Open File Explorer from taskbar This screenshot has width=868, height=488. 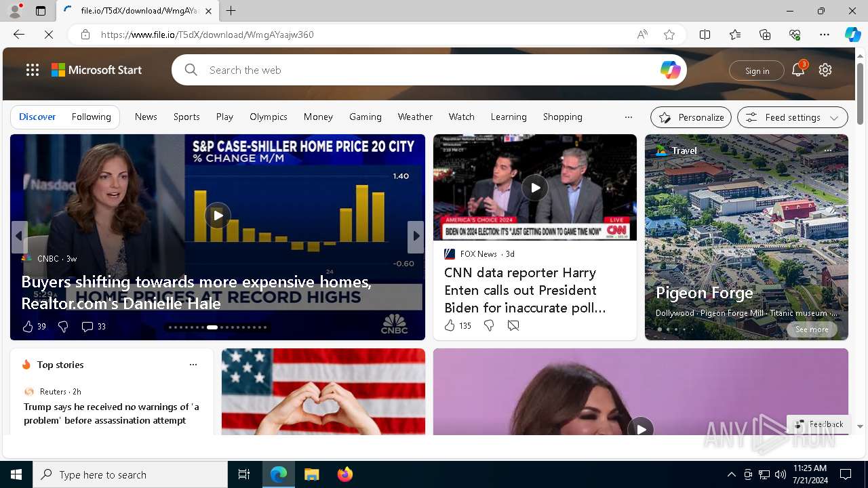[311, 474]
